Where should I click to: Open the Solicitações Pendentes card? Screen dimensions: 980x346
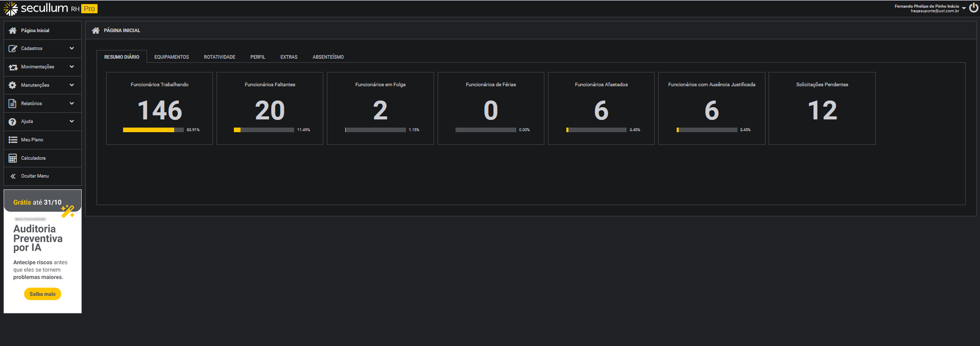click(x=822, y=108)
